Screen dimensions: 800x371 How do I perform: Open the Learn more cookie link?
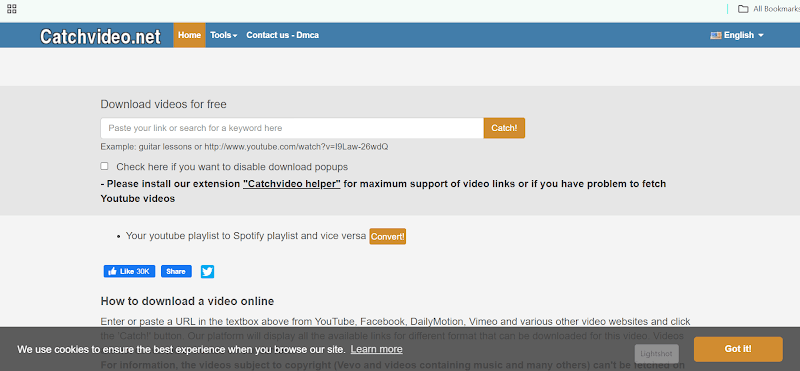point(377,350)
